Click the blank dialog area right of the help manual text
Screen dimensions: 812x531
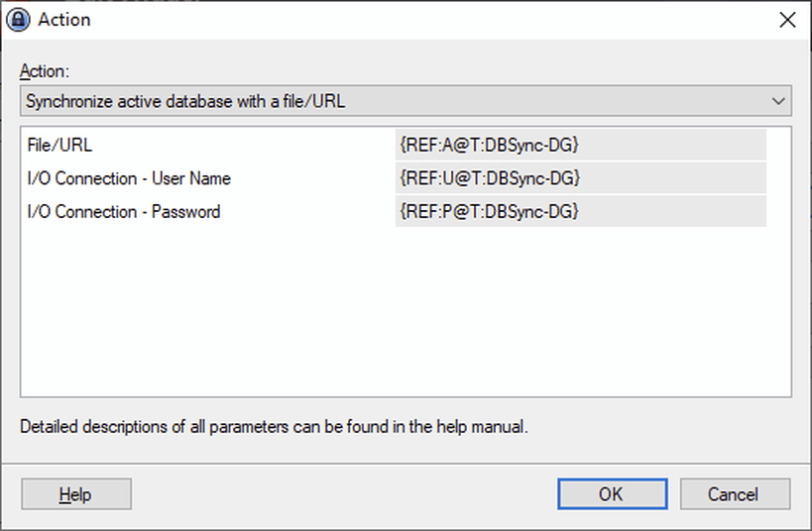[x=674, y=428]
